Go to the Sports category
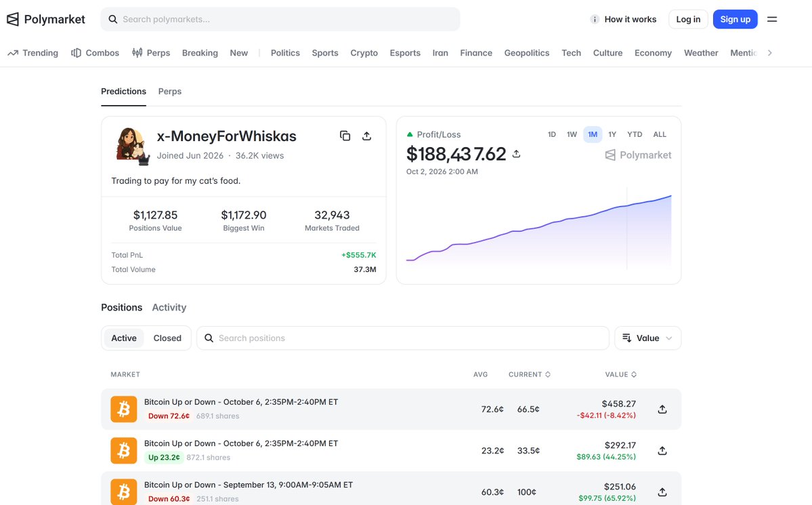The image size is (812, 505). [x=324, y=53]
